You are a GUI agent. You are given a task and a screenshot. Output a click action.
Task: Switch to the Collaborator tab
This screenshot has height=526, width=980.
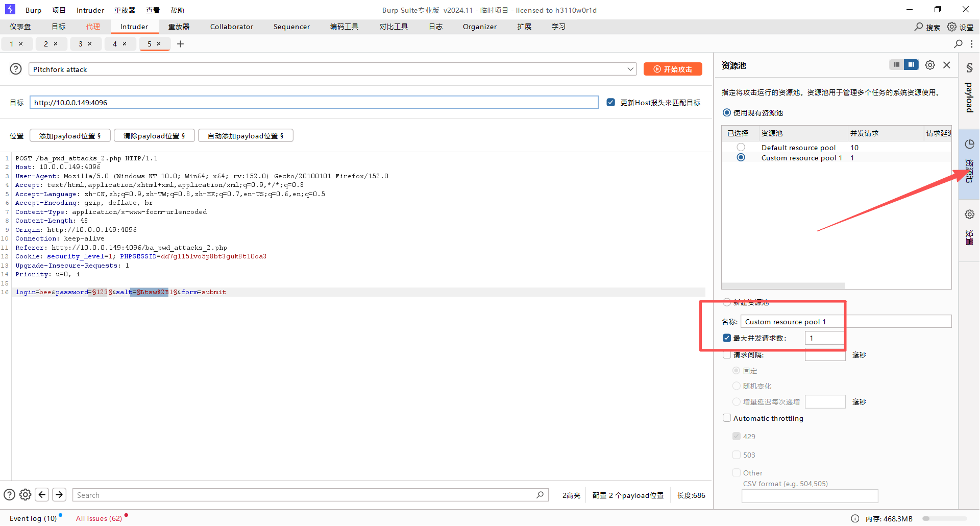[x=232, y=27]
